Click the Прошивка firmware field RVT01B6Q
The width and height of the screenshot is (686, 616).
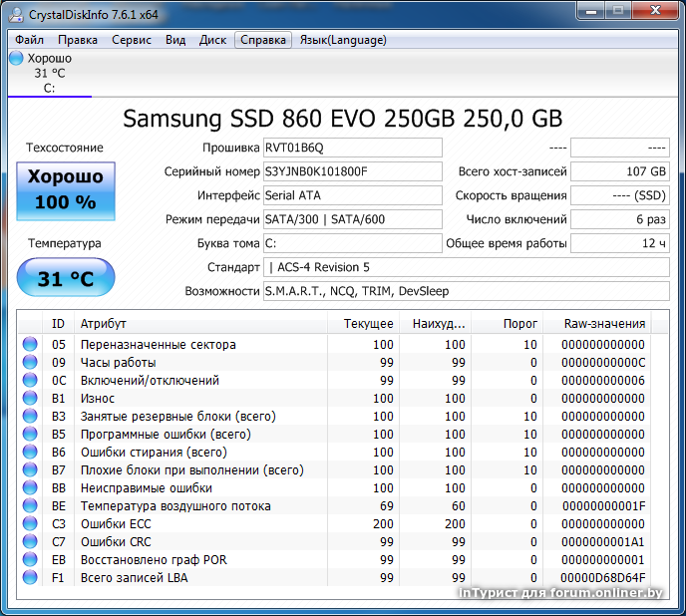352,148
